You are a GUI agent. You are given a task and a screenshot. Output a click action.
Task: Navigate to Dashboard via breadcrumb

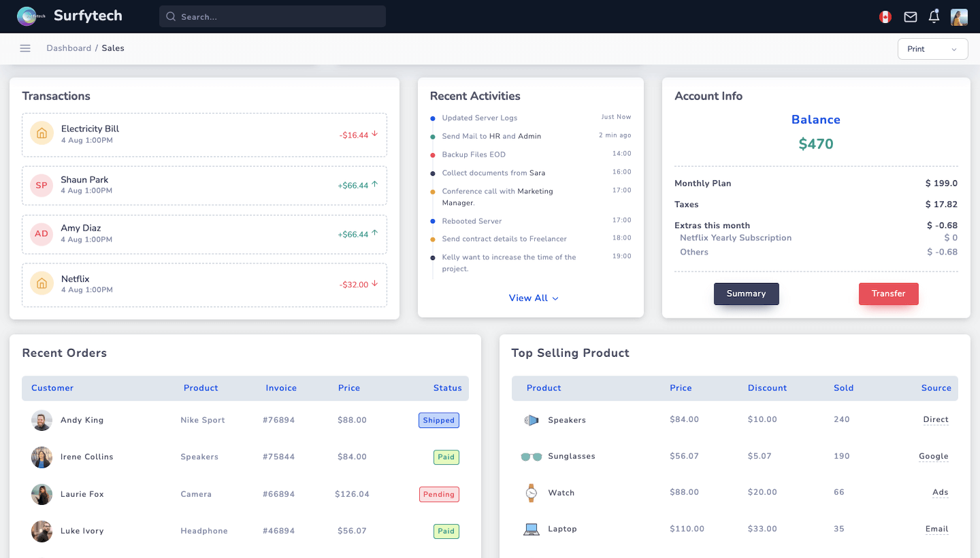click(69, 48)
